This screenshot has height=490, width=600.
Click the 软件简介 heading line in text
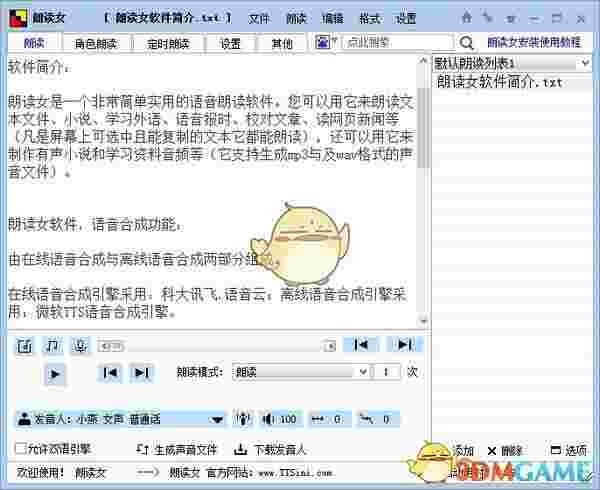coord(39,67)
